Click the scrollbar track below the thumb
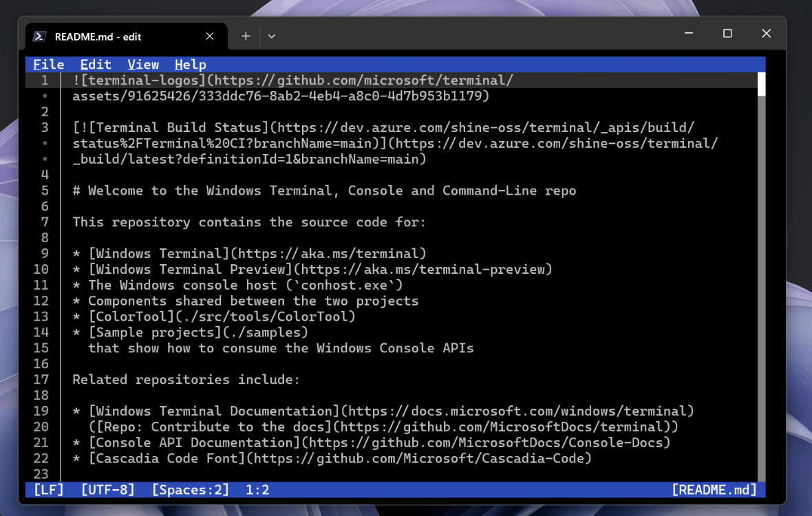This screenshot has width=812, height=516. 761,289
